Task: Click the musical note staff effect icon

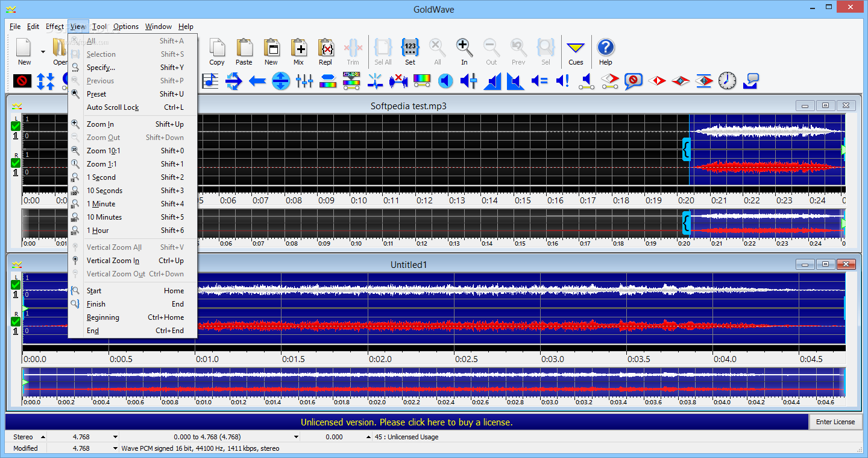Action: 210,81
